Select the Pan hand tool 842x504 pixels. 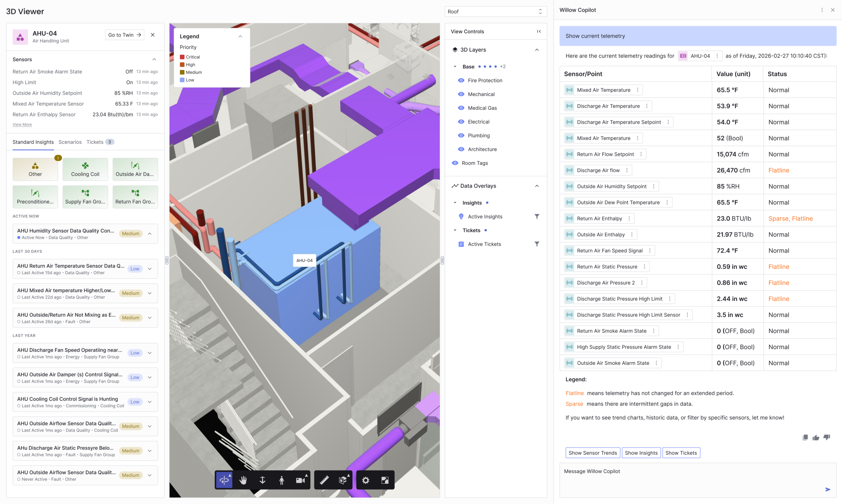[243, 480]
